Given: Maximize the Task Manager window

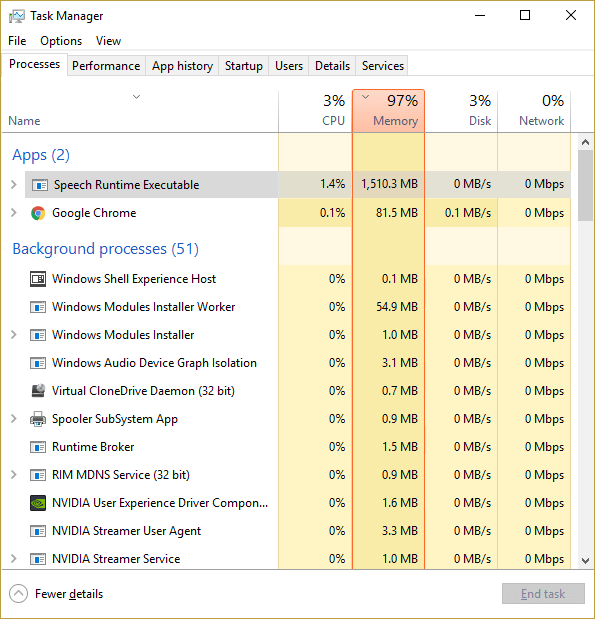Looking at the screenshot, I should pyautogui.click(x=525, y=15).
